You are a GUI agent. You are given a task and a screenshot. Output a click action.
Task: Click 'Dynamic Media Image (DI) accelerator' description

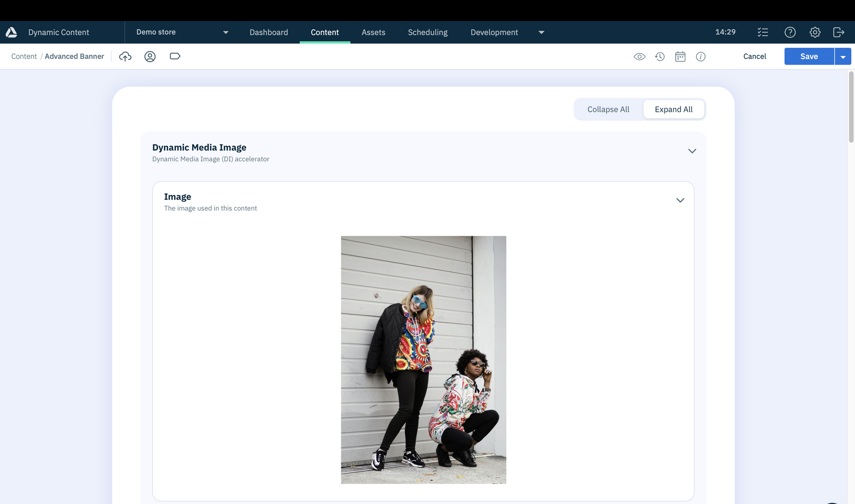click(x=211, y=159)
